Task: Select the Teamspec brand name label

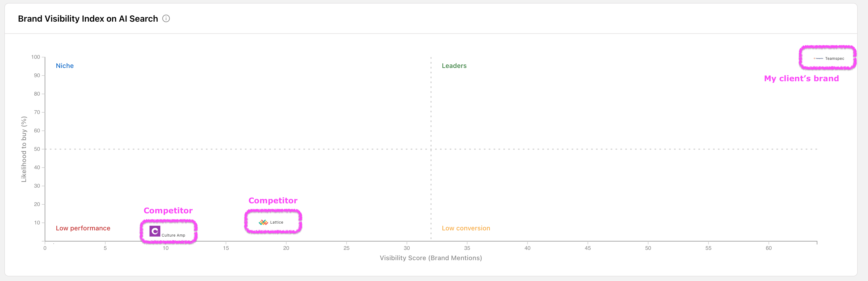Action: click(834, 58)
